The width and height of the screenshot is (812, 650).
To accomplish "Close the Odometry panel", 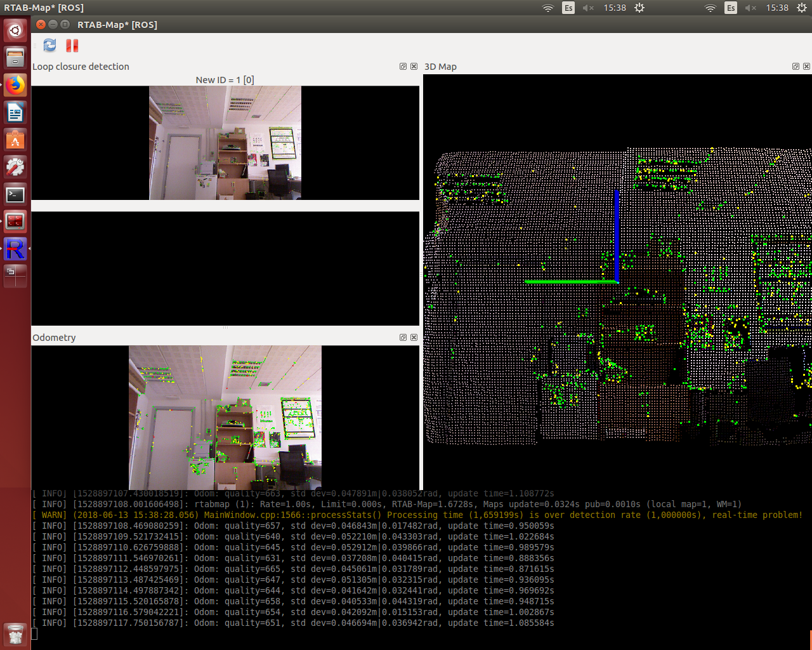I will (x=414, y=338).
